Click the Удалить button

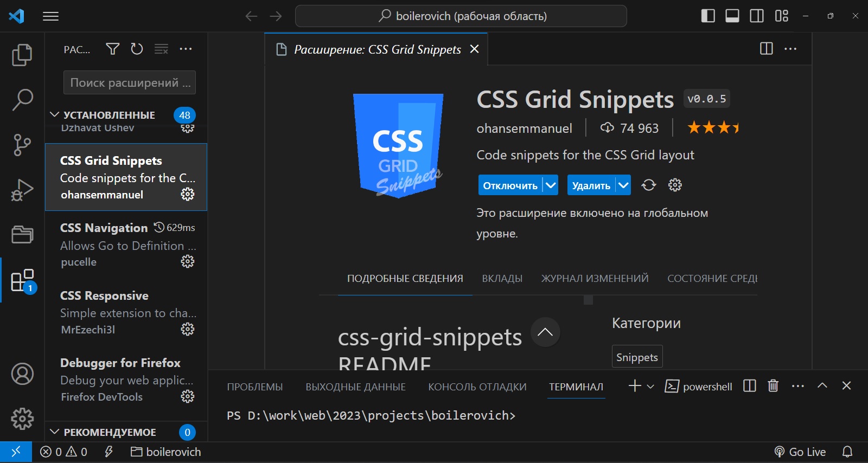click(591, 185)
